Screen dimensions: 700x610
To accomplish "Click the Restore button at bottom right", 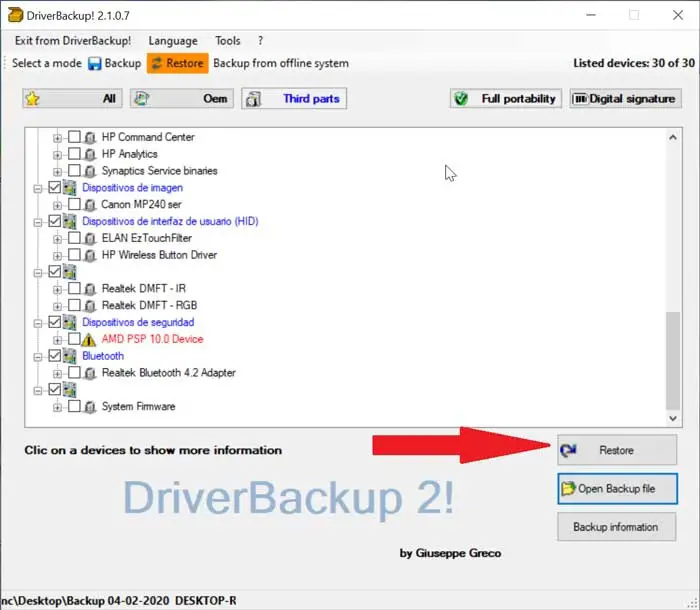I will pyautogui.click(x=617, y=450).
